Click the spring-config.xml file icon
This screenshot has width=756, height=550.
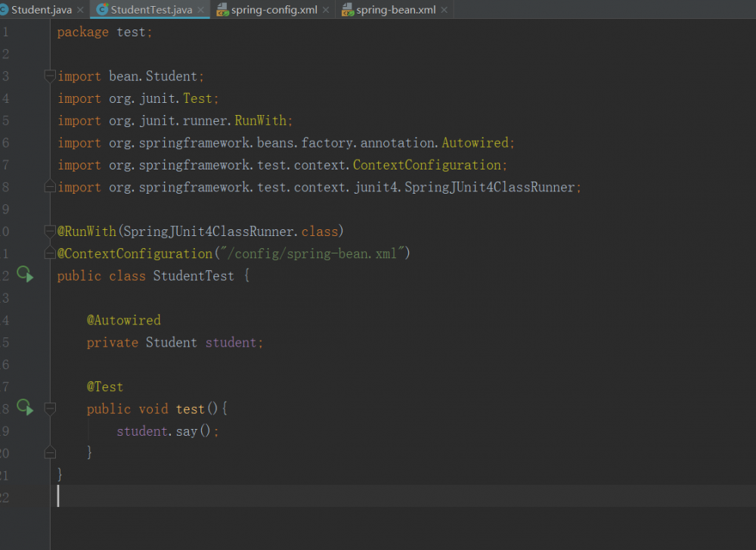222,10
